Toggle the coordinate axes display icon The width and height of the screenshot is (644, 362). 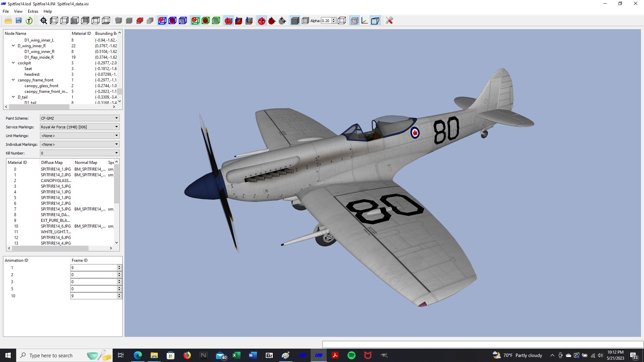(365, 21)
